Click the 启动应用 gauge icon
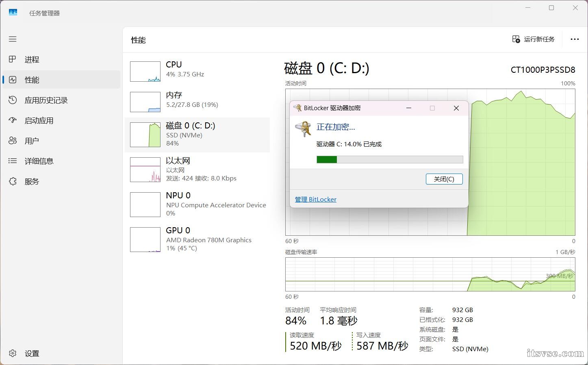 [x=13, y=120]
